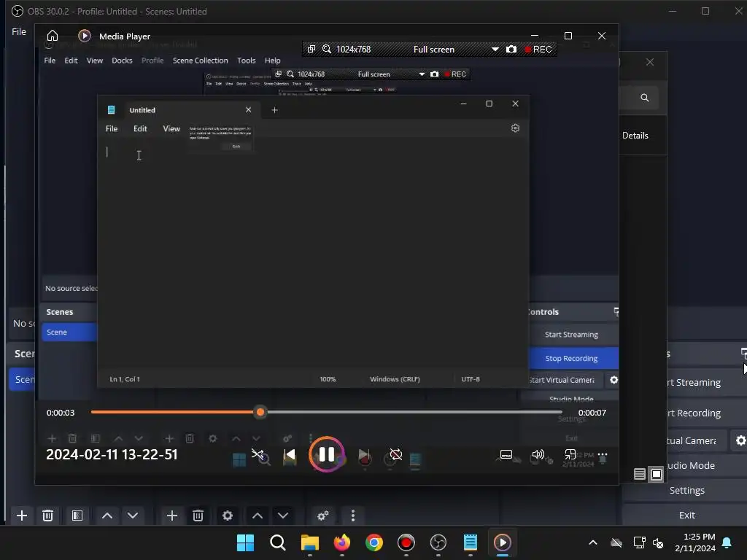Click the Media Player taskbar icon
747x560 pixels.
tap(503, 542)
